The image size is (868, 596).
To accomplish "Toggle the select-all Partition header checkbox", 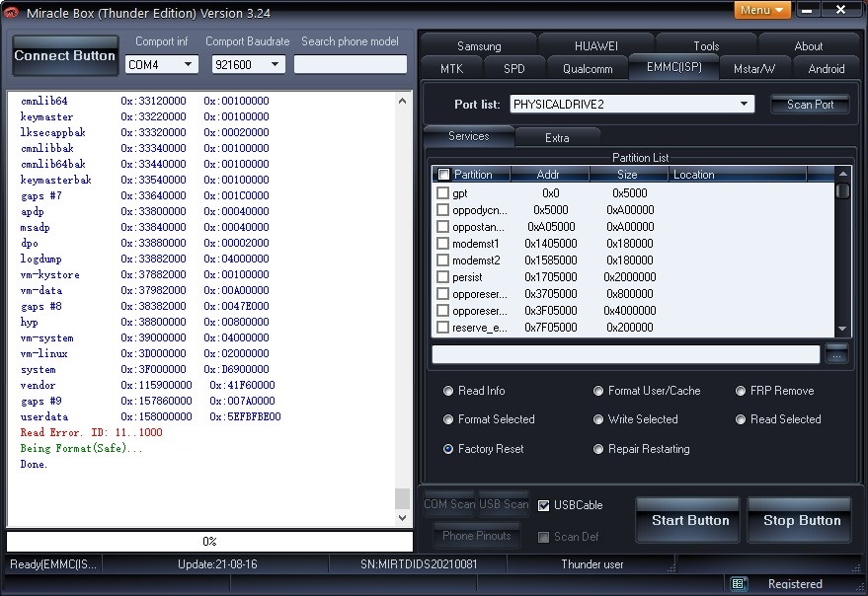I will (x=443, y=175).
